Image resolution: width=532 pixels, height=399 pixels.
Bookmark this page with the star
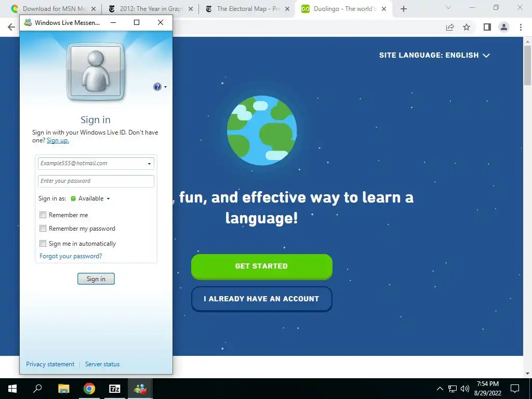(467, 27)
